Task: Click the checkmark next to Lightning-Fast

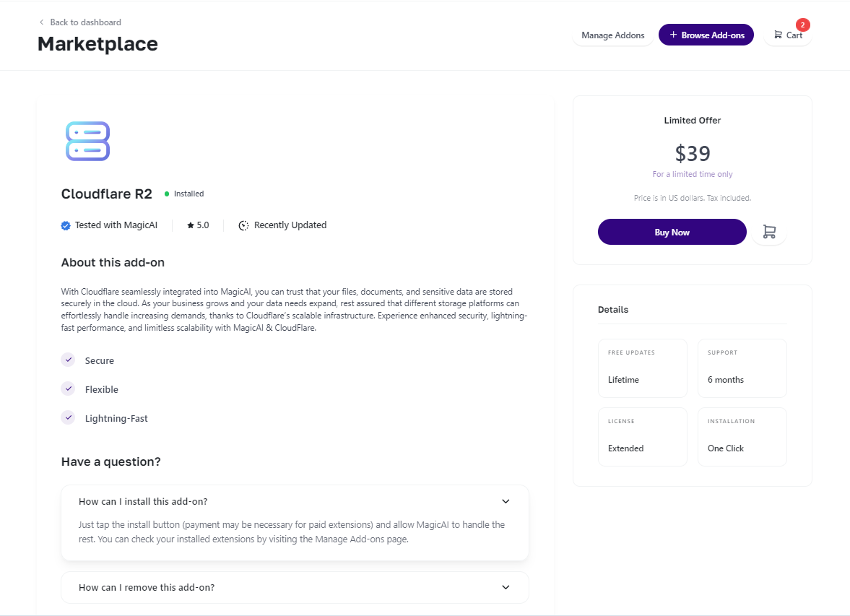Action: (68, 417)
